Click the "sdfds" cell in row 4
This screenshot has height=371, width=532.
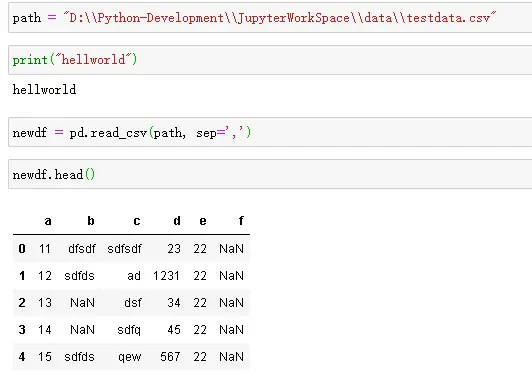click(79, 357)
